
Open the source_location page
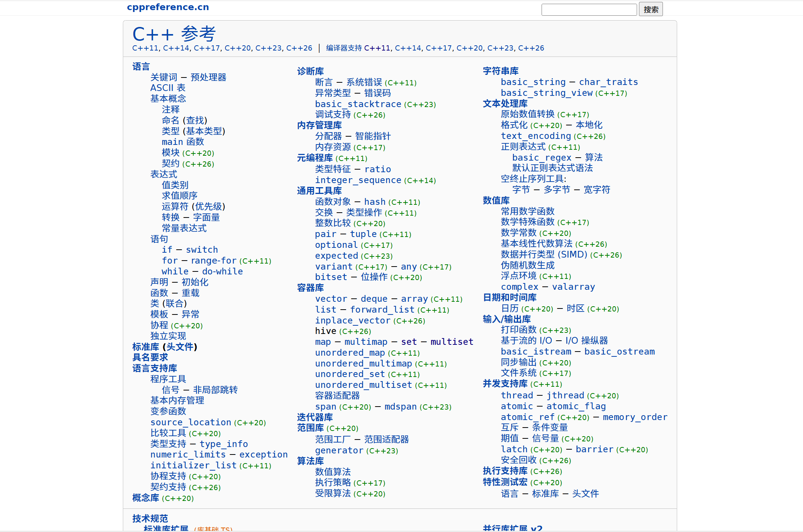click(x=191, y=422)
